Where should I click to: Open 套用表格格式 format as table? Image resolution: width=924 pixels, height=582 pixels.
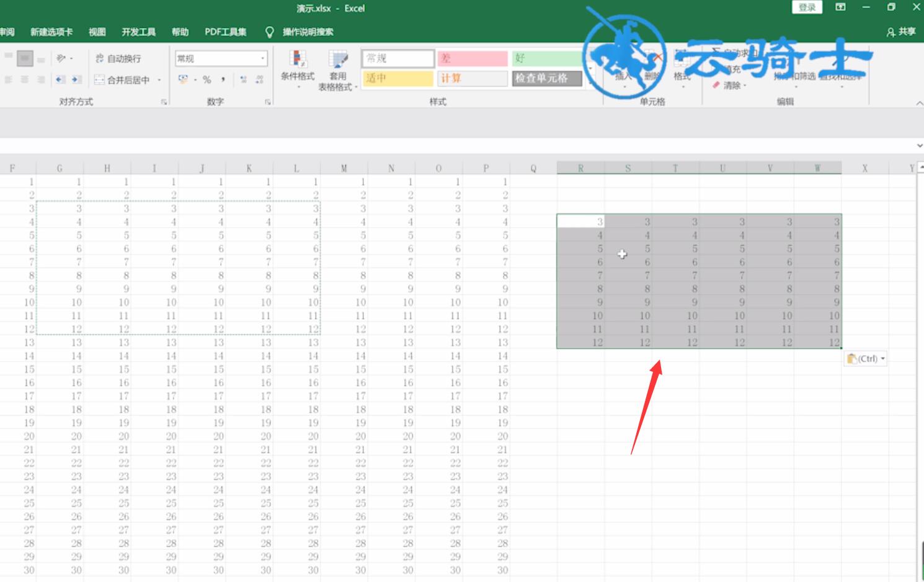[x=337, y=71]
